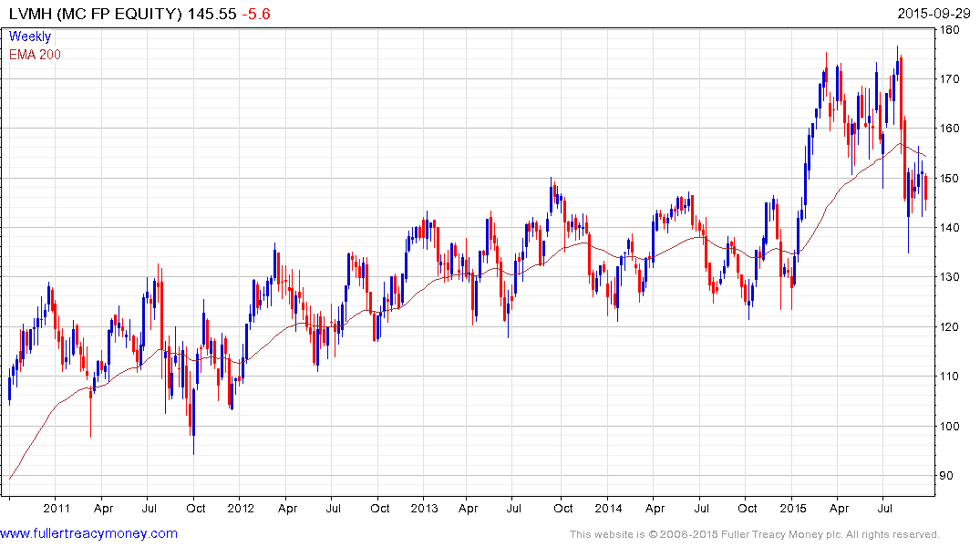Click the 2011 year label on time axis
Screen dimensions: 980x547
point(57,508)
